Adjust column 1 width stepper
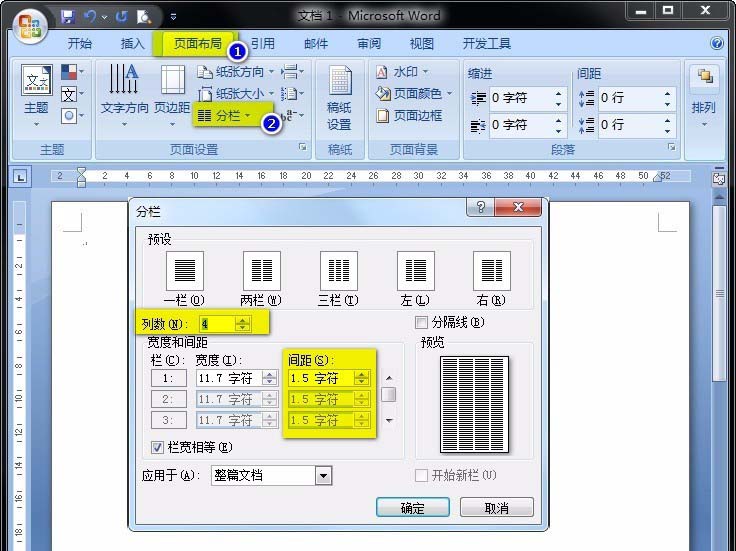 click(270, 378)
